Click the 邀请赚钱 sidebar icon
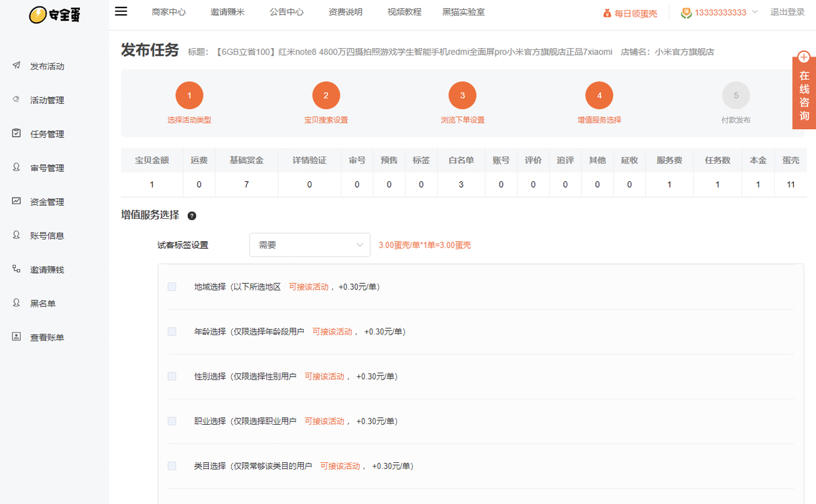816x504 pixels. [16, 269]
